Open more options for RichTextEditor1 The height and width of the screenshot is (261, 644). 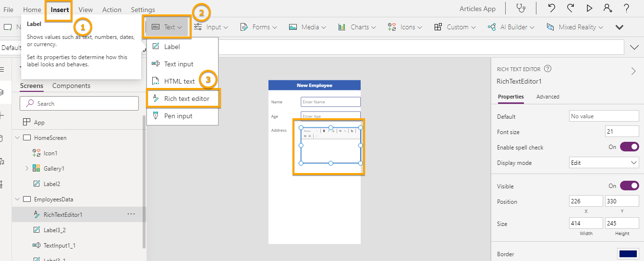point(131,214)
